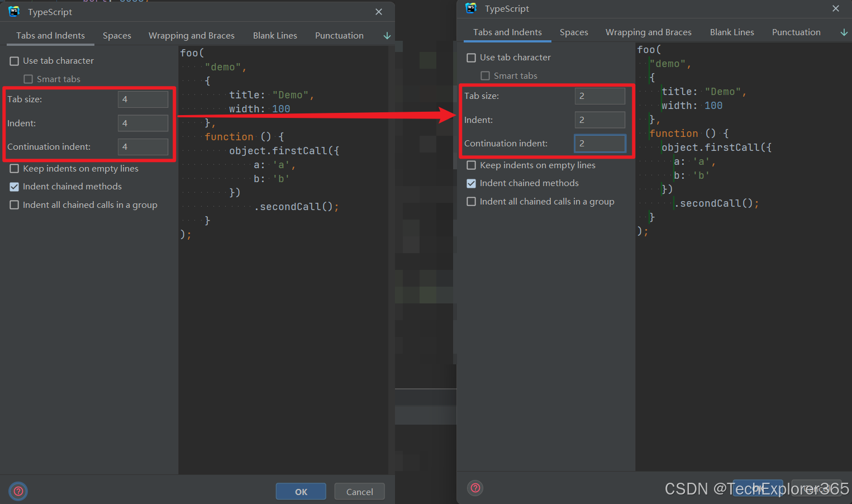Show more tabs arrow in left dialog
The height and width of the screenshot is (504, 852).
point(387,36)
